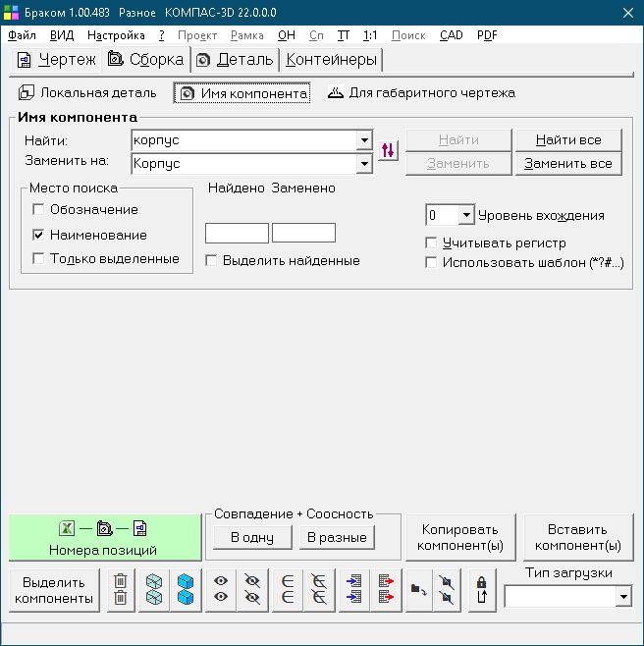The image size is (644, 646).
Task: Click the Найдено count box
Action: coord(237,234)
